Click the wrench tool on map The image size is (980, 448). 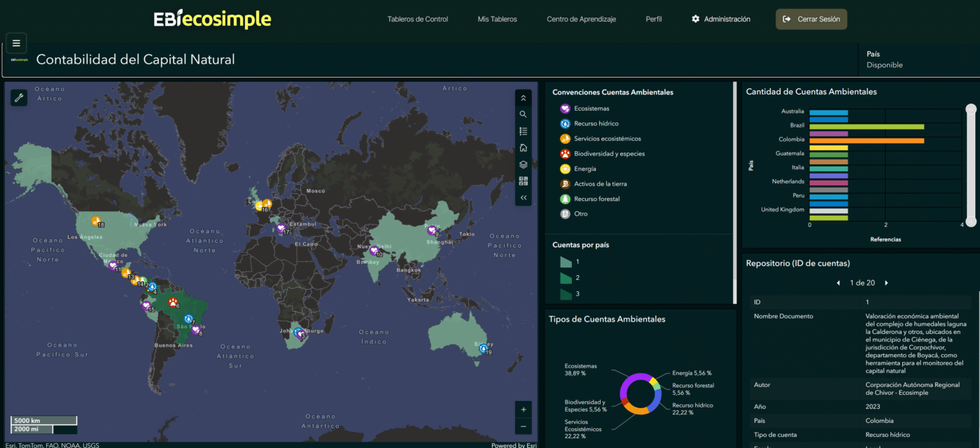[x=19, y=98]
